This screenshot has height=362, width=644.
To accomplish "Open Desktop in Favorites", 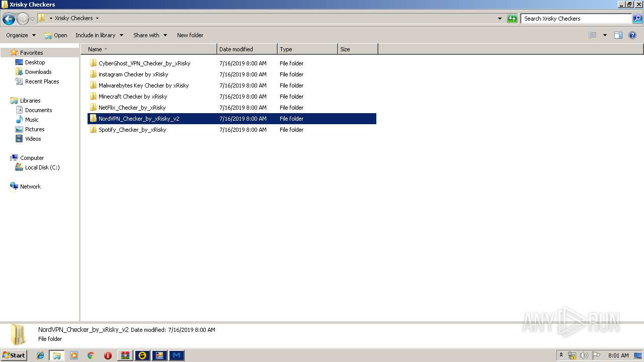I will pyautogui.click(x=35, y=62).
